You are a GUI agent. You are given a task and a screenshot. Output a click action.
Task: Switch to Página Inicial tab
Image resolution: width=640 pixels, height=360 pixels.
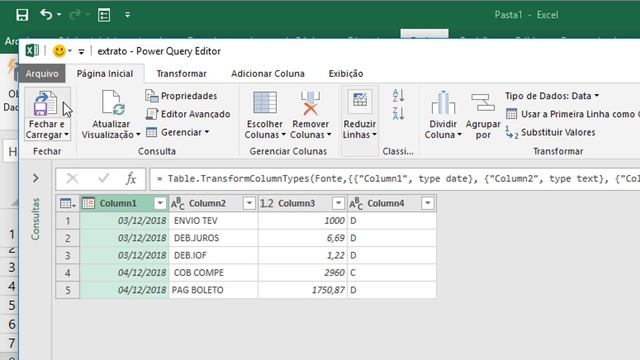(105, 73)
